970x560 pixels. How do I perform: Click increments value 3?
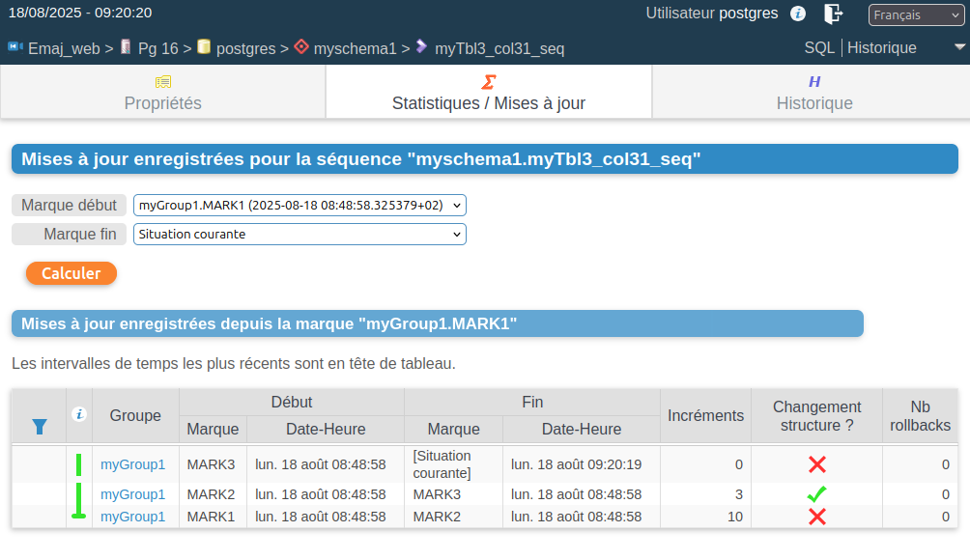tap(739, 494)
